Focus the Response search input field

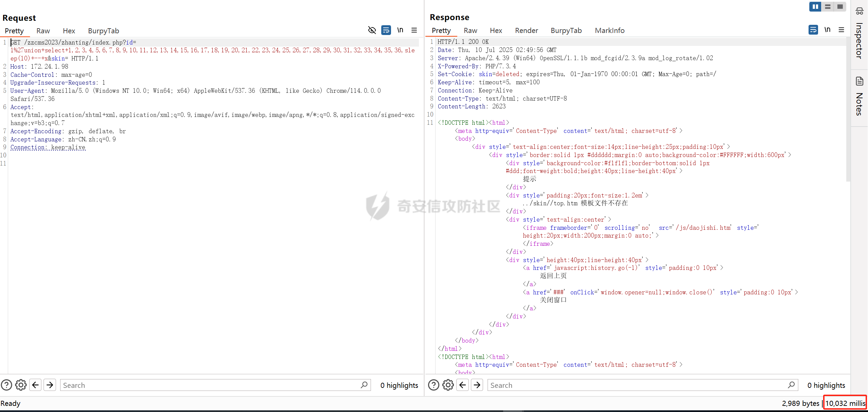pyautogui.click(x=642, y=385)
